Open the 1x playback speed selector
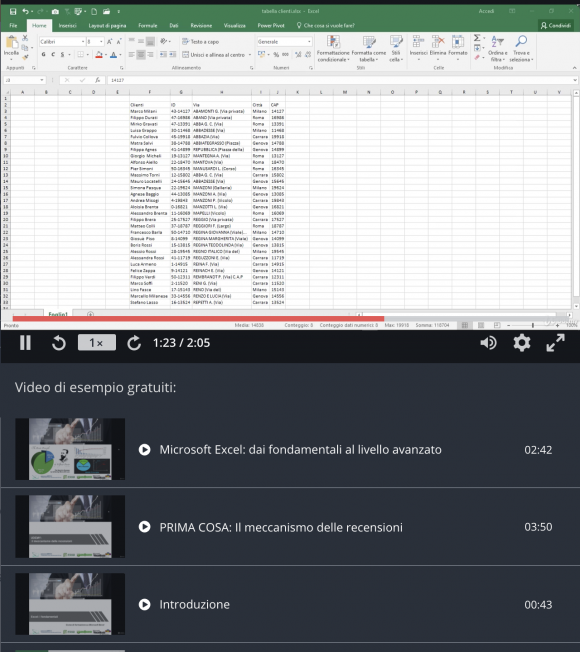The width and height of the screenshot is (580, 652). tap(96, 343)
